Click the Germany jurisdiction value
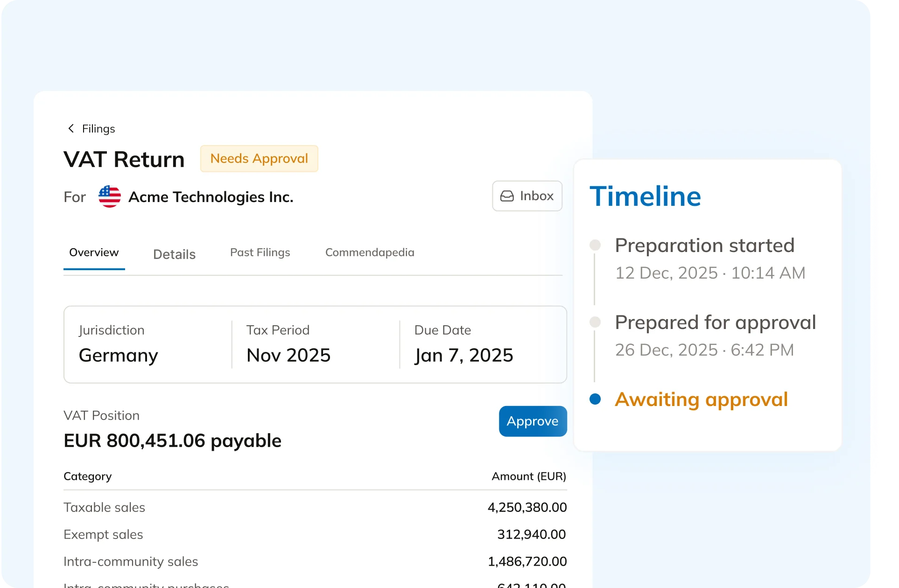 click(118, 355)
